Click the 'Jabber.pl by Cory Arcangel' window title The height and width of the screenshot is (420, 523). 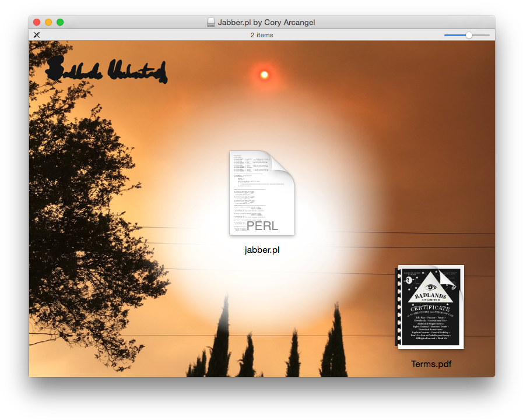266,22
